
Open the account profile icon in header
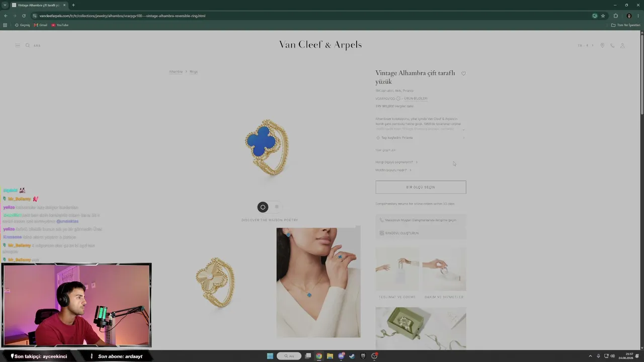pos(622,45)
